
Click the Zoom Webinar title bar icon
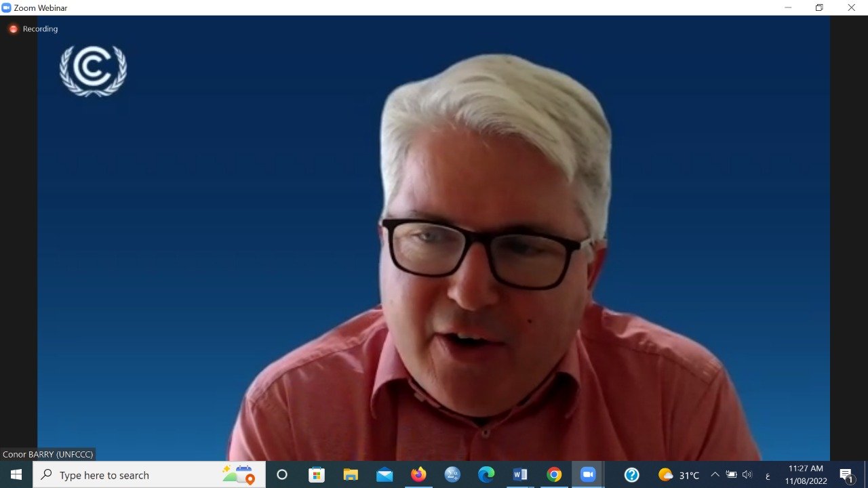click(7, 7)
